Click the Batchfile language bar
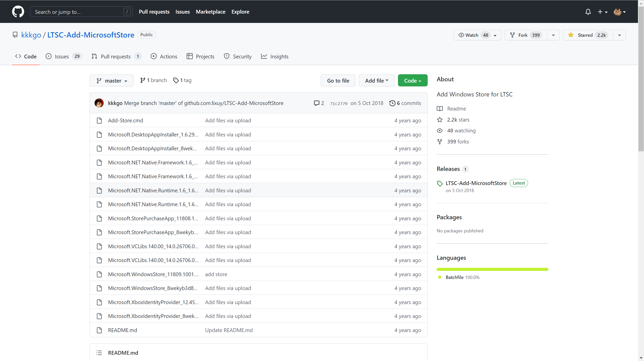 click(492, 269)
